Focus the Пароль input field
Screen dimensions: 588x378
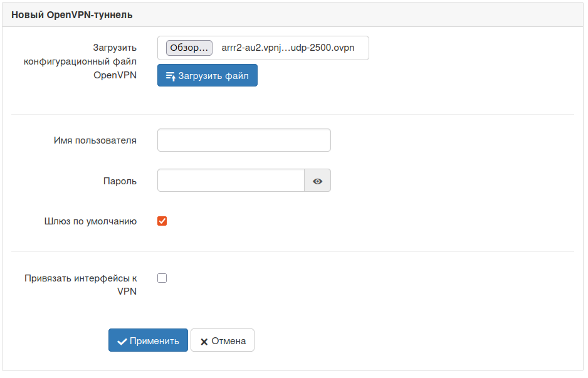(x=231, y=181)
